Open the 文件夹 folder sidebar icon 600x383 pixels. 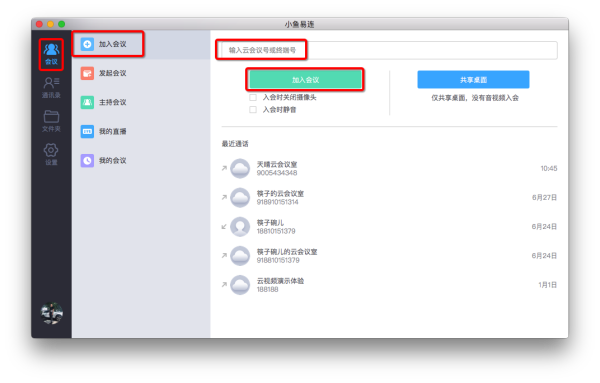pos(51,121)
